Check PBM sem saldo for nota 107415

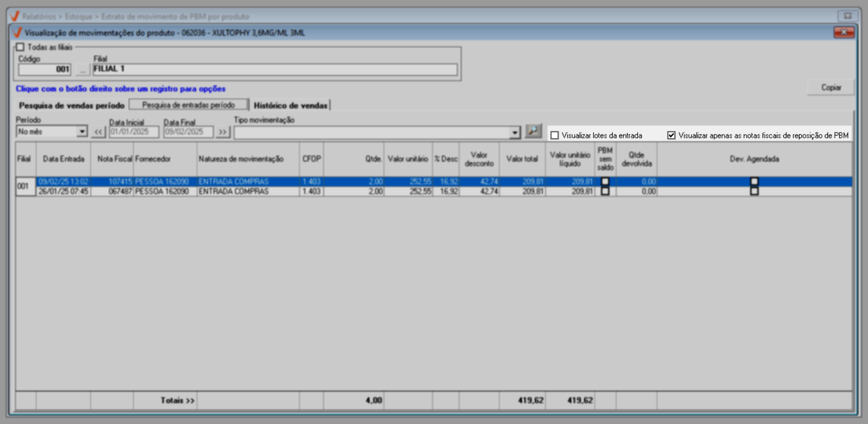[x=605, y=182]
